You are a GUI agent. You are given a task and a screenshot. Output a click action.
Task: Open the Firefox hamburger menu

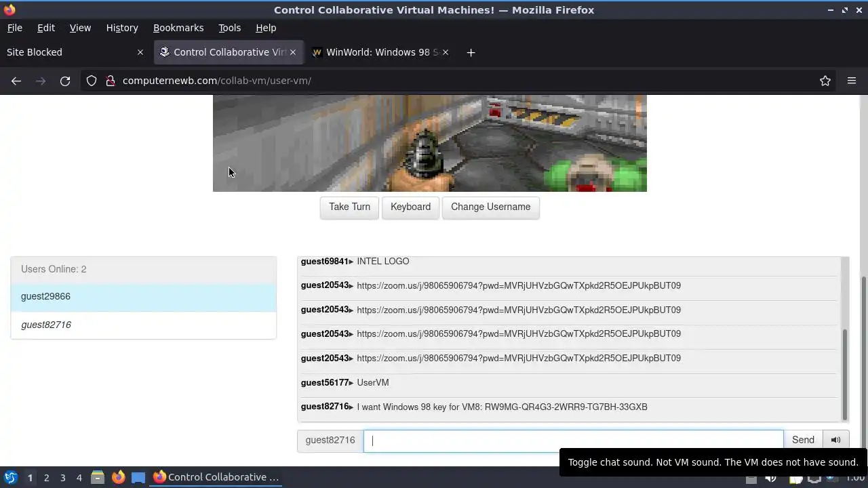(x=852, y=81)
